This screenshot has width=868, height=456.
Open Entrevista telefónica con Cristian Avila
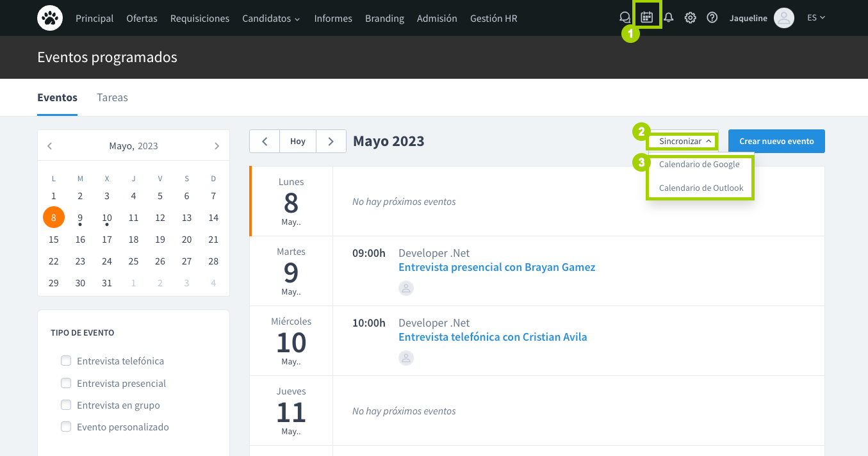(x=492, y=337)
